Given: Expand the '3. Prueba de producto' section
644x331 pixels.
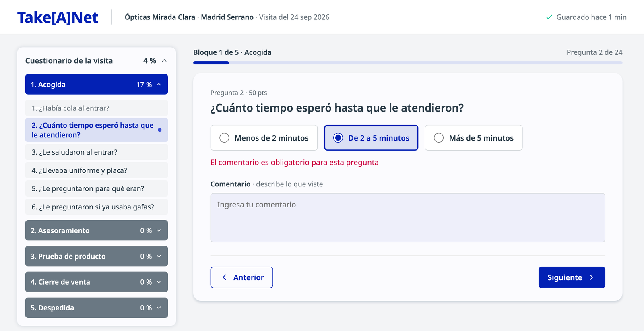Looking at the screenshot, I should (x=97, y=256).
